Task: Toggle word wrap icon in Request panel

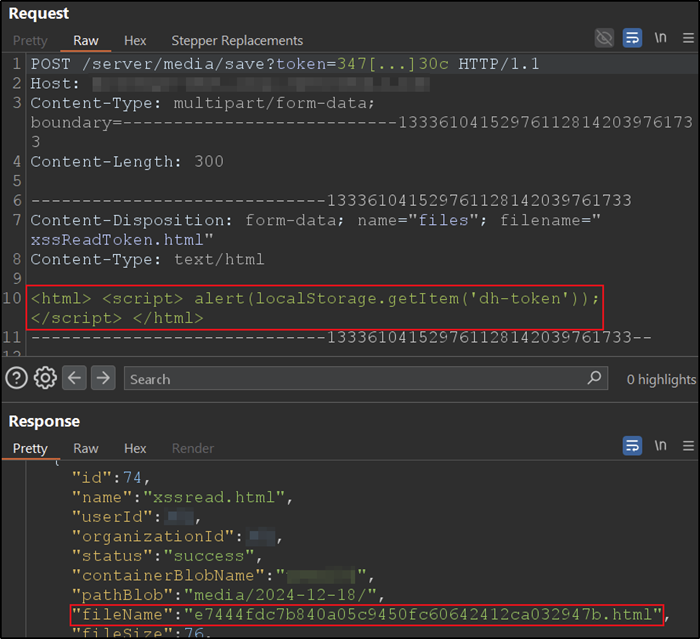Action: coord(632,38)
